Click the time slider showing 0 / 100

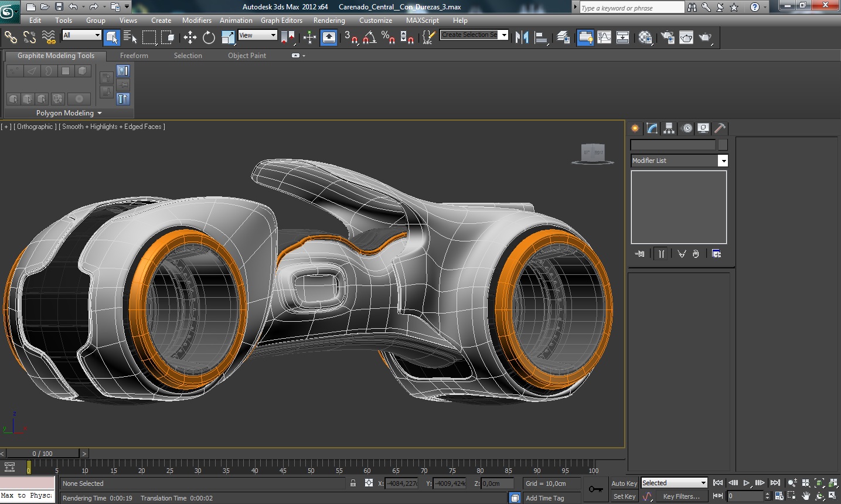click(42, 454)
